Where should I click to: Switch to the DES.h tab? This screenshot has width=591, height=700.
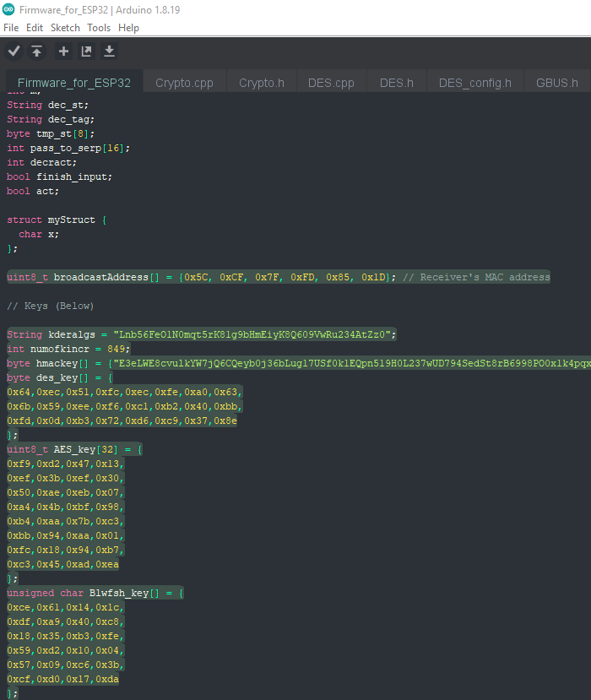point(397,83)
